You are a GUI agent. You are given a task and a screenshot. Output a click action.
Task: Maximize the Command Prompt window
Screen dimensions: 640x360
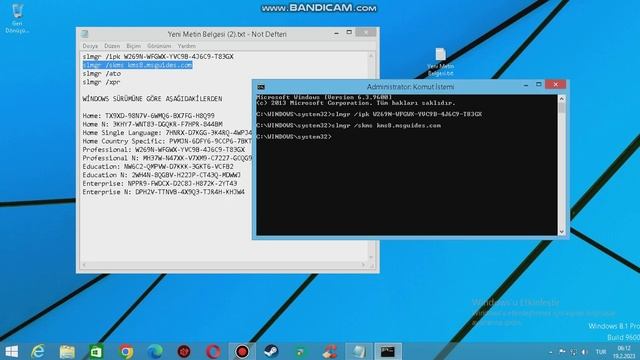[538, 84]
